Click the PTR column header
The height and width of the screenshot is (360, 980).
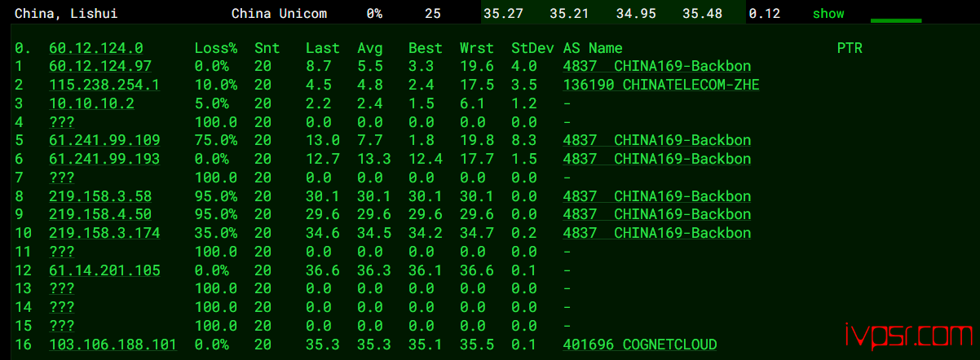pyautogui.click(x=850, y=48)
